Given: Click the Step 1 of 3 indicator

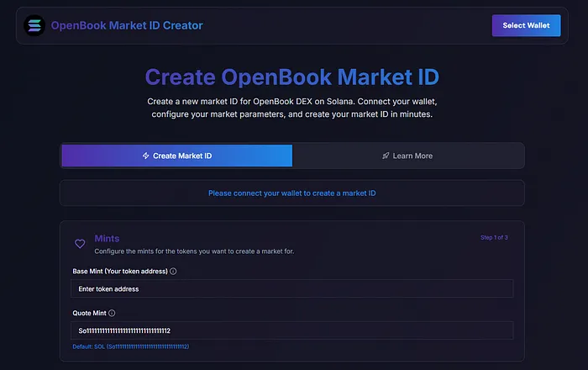Looking at the screenshot, I should coord(494,237).
